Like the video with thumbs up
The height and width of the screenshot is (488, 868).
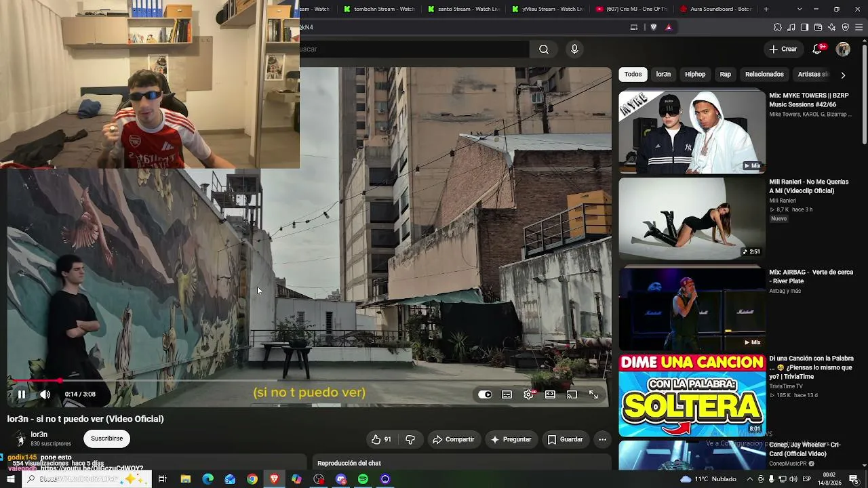coord(381,439)
